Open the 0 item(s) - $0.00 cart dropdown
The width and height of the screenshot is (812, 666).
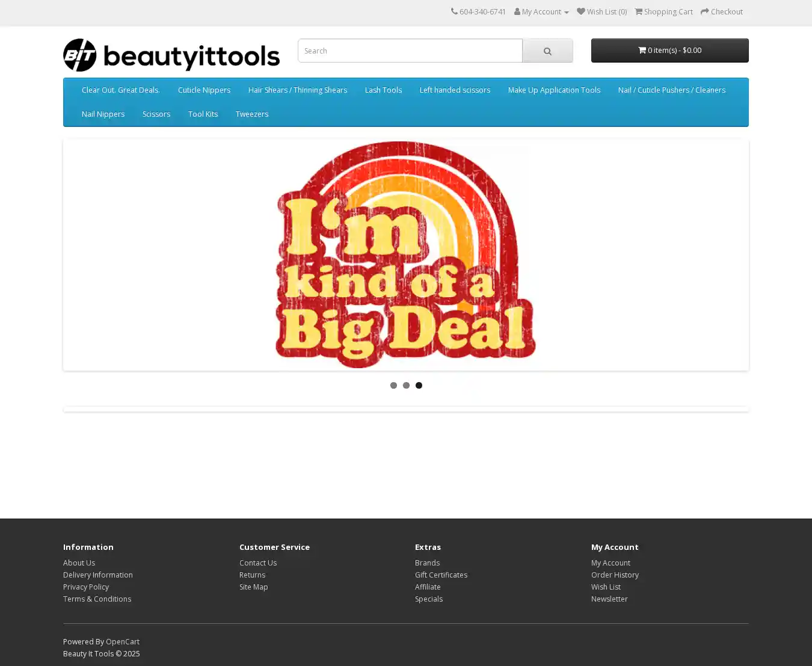[x=669, y=51]
